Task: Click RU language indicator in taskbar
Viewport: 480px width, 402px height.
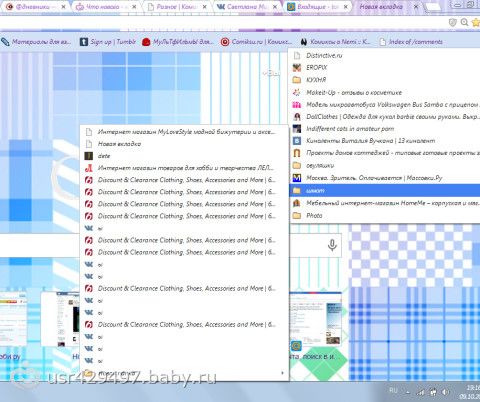Action: tap(393, 390)
